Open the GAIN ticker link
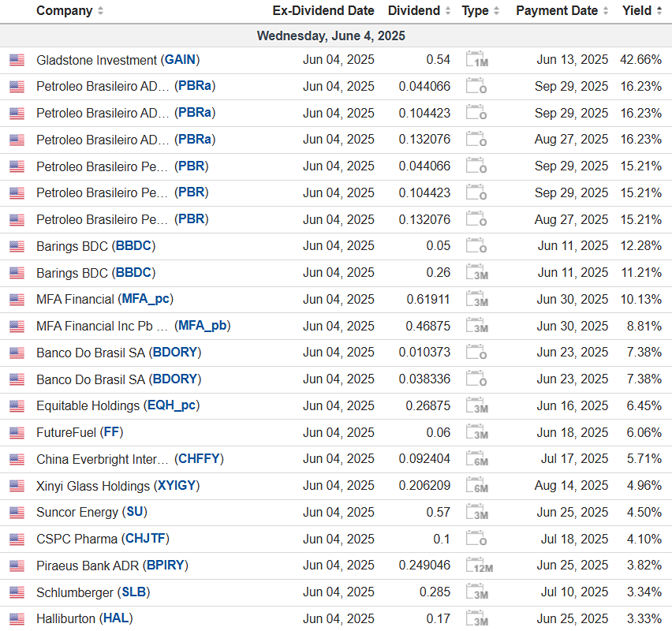672x631 pixels. coord(181,60)
